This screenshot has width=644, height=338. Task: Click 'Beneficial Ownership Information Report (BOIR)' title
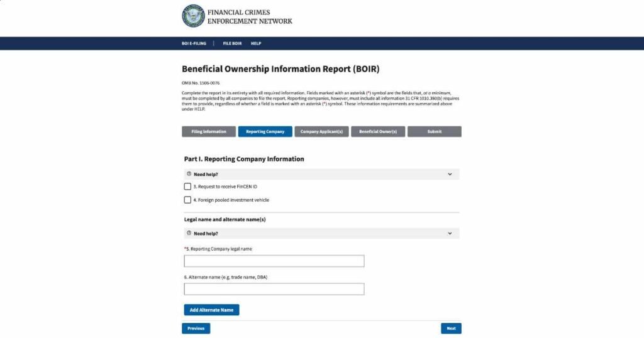280,69
